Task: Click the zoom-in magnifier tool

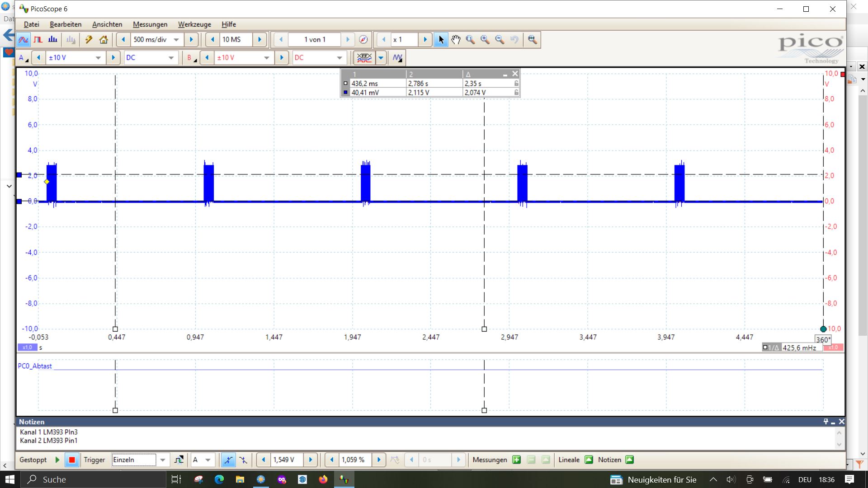Action: click(x=485, y=40)
